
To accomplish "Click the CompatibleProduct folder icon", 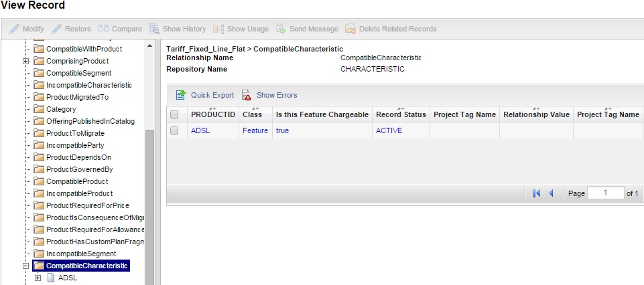I will (x=39, y=181).
